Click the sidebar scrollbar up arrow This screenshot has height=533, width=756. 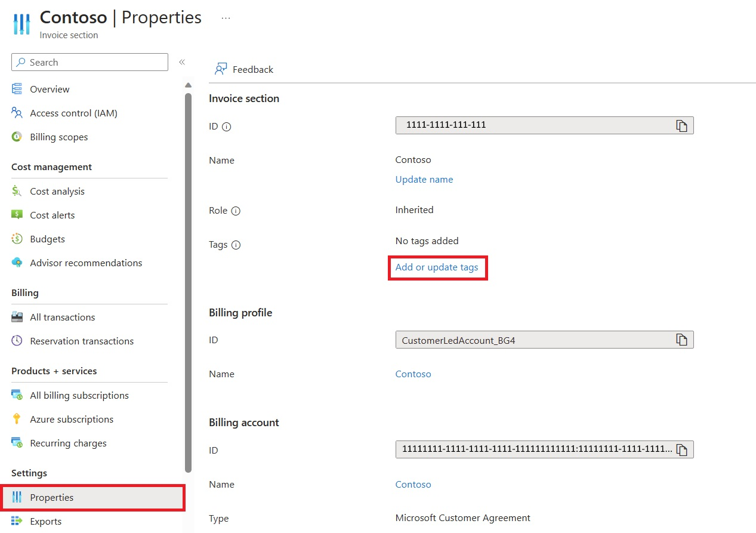[189, 85]
